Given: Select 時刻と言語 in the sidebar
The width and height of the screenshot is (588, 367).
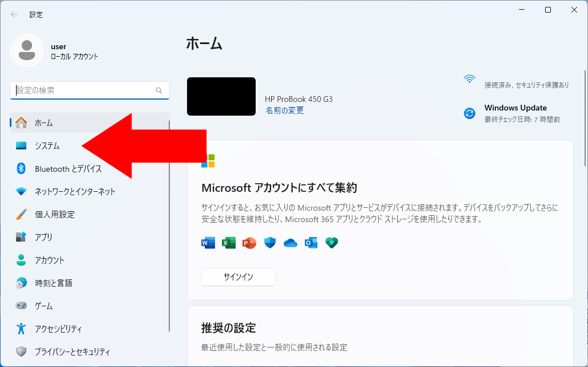Looking at the screenshot, I should pos(53,283).
